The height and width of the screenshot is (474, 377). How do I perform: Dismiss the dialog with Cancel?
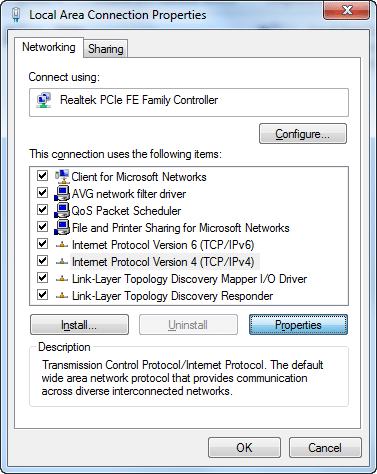[325, 448]
